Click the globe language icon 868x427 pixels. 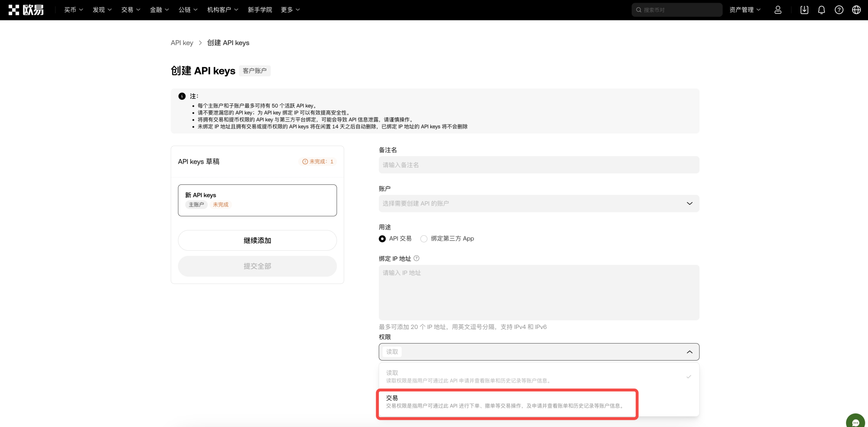coord(856,10)
